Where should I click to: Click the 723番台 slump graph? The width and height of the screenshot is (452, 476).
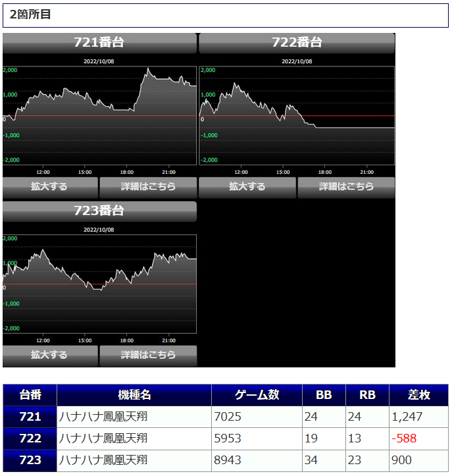click(99, 284)
